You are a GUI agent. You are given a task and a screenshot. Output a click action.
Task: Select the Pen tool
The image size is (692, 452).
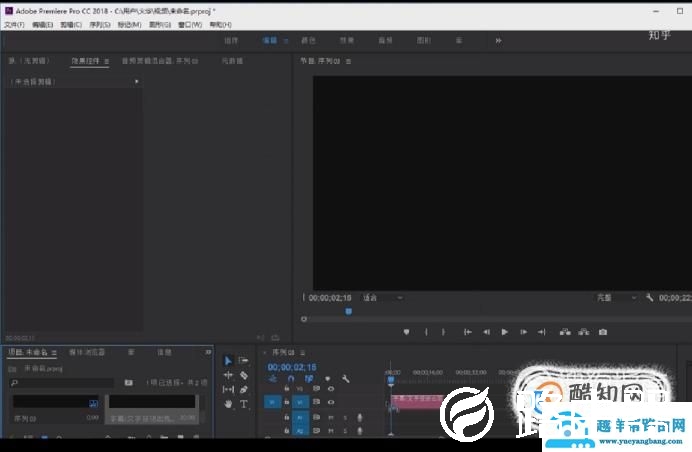tap(243, 389)
